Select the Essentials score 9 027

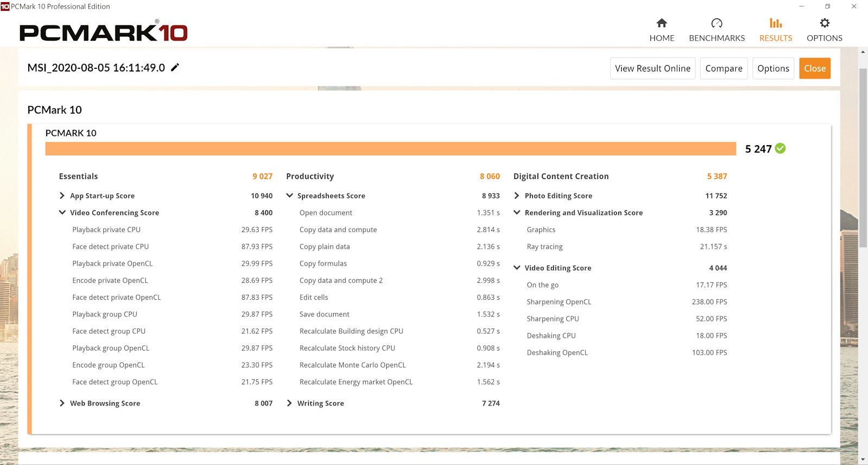[263, 176]
